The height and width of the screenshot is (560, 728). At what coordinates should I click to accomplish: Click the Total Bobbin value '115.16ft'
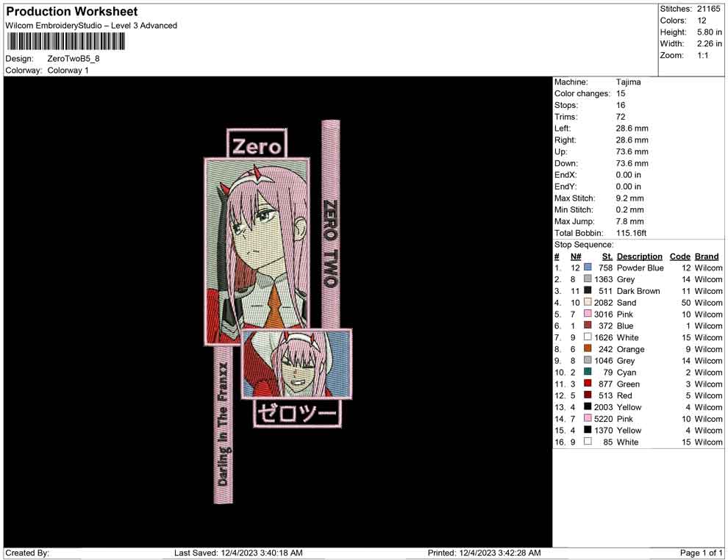tap(631, 233)
